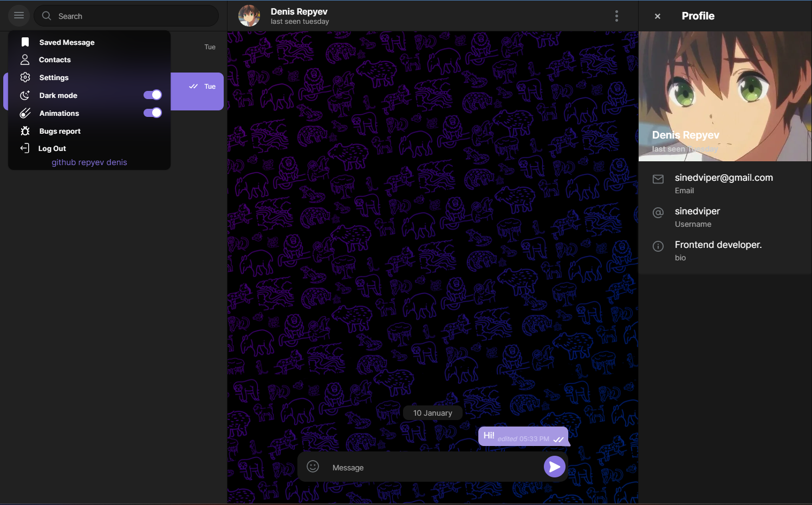Screen dimensions: 812x505
Task: Click the username at-sign icon
Action: [658, 213]
